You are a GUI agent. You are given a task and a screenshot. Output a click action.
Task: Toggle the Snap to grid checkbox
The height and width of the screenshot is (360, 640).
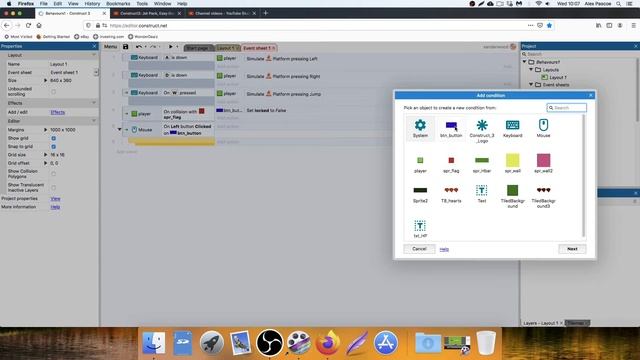53,147
